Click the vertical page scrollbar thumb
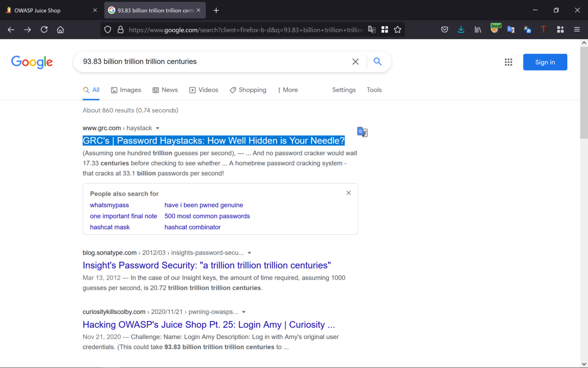The image size is (588, 368). [584, 93]
